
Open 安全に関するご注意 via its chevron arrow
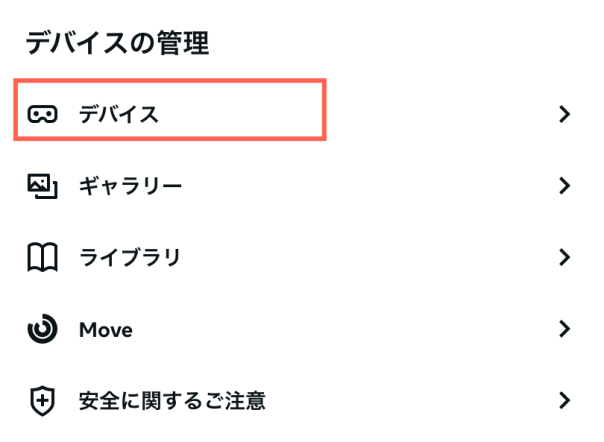(x=564, y=400)
